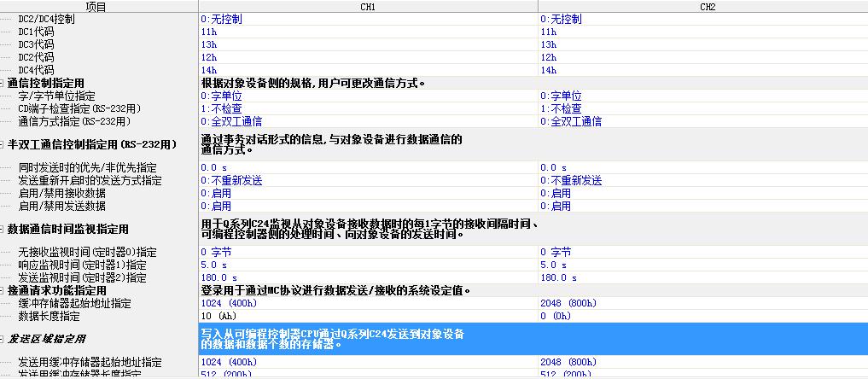The height and width of the screenshot is (379, 868).
Task: Collapse the 接通请求功能指定用 group
Action: [x=3, y=290]
